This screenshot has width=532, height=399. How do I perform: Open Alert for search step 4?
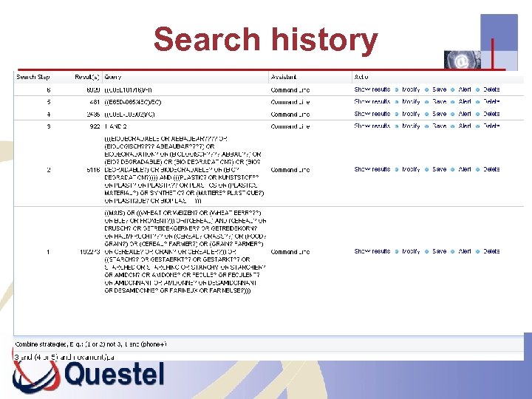[465, 114]
